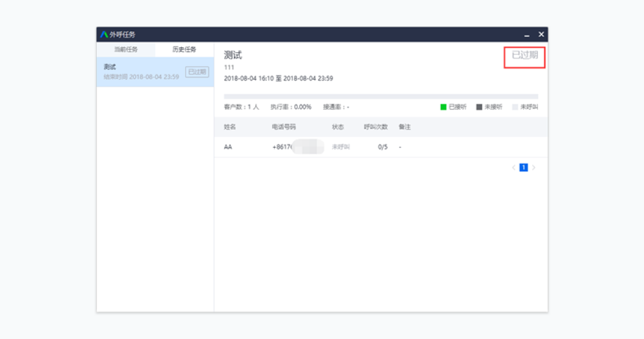
Task: Click the 电话号码 column header
Action: coord(284,127)
